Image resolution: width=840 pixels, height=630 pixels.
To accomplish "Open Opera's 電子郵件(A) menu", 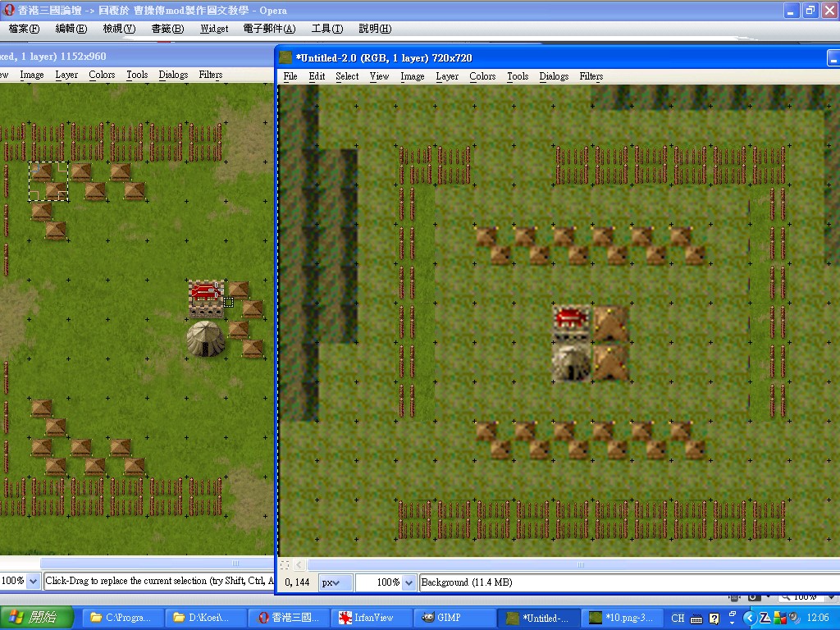I will click(x=269, y=29).
